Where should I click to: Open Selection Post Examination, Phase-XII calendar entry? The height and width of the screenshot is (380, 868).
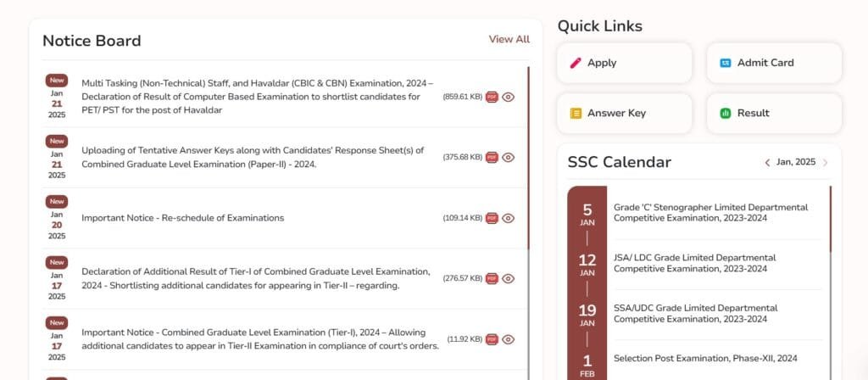(x=705, y=358)
